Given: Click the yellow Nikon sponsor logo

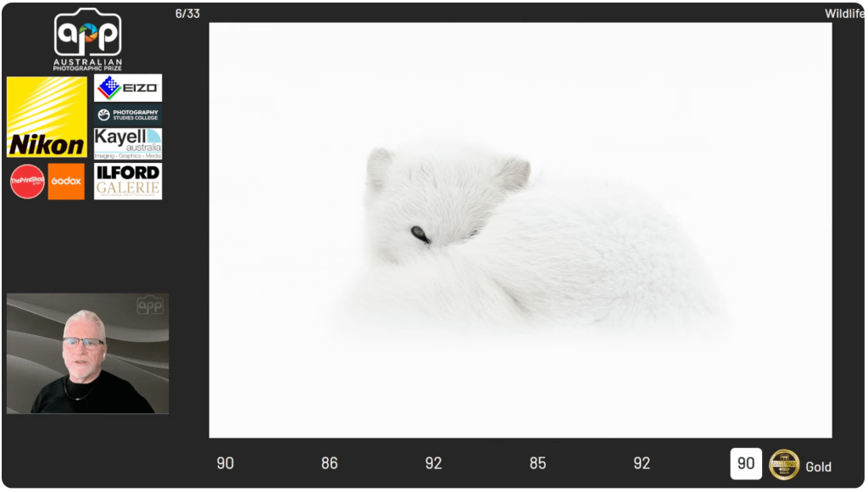Looking at the screenshot, I should pos(47,117).
